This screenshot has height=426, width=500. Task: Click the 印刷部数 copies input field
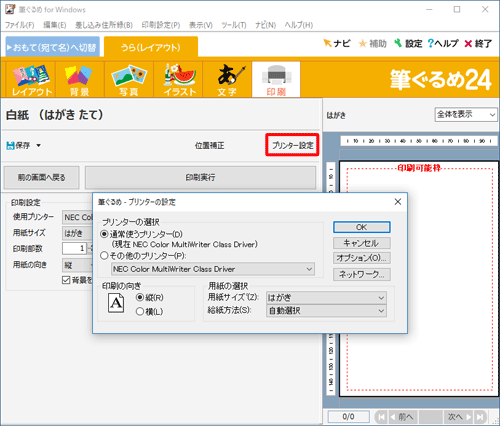click(x=74, y=248)
